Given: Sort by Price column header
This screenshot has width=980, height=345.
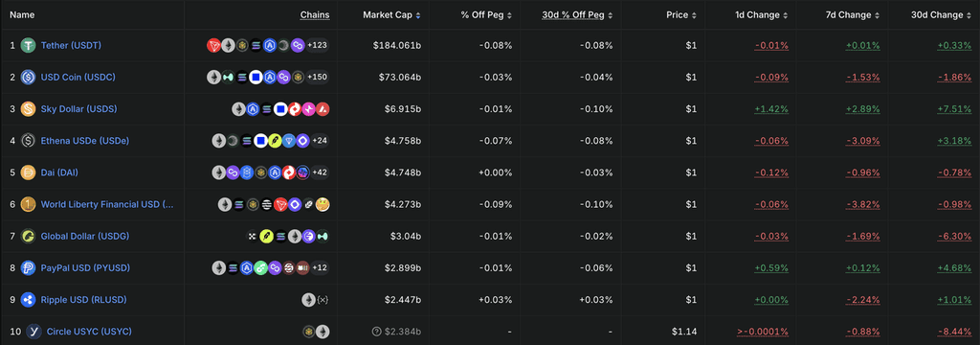Looking at the screenshot, I should tap(680, 15).
